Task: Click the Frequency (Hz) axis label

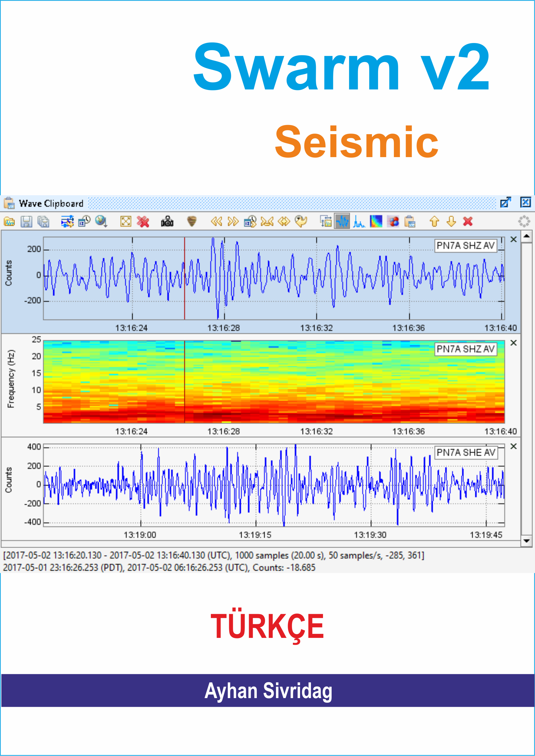Action: (x=11, y=379)
